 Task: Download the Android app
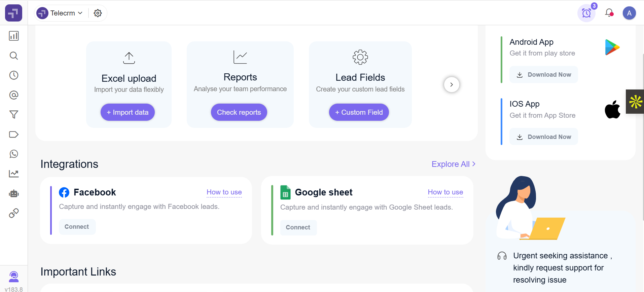click(544, 75)
